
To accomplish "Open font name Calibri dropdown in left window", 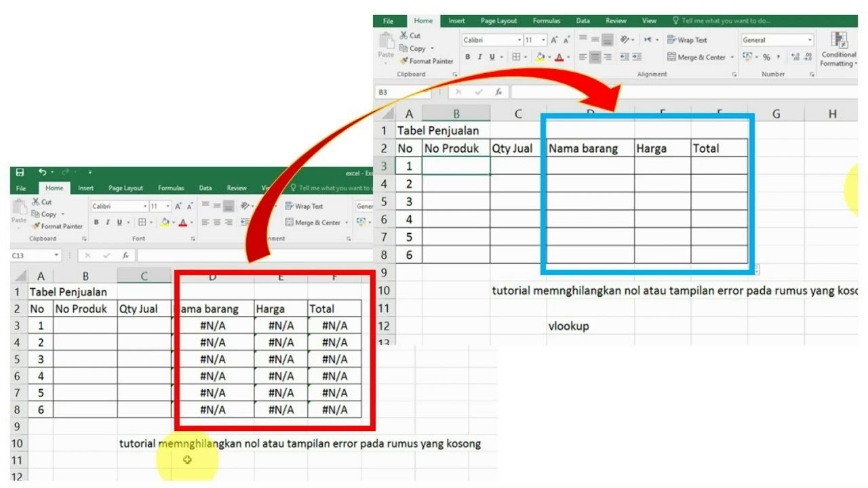I will tap(144, 206).
